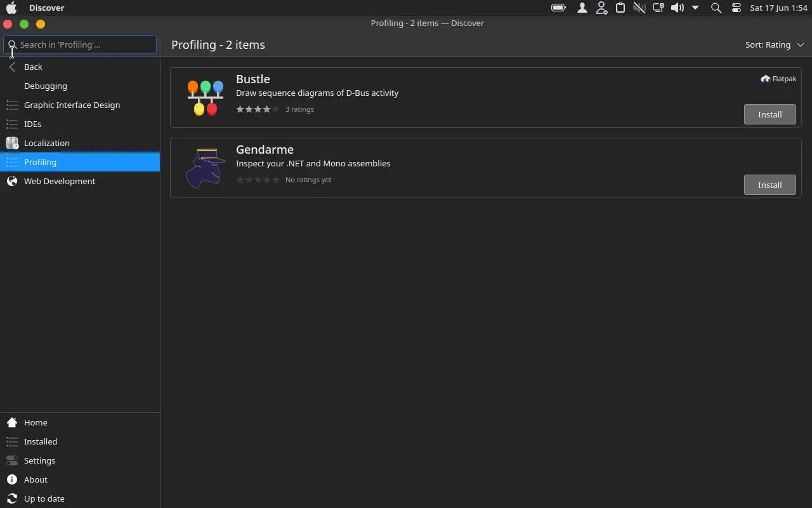Click the Home icon in sidebar
This screenshot has width=812, height=508.
(x=12, y=422)
